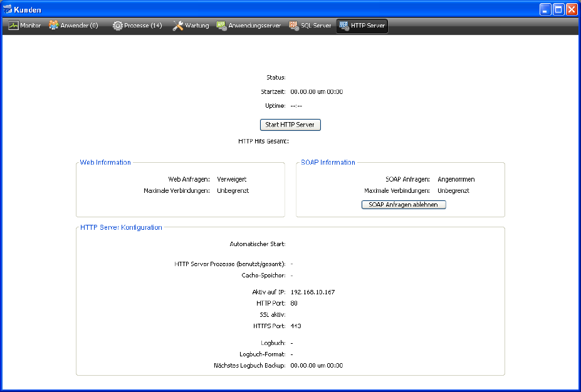Image resolution: width=581 pixels, height=392 pixels.
Task: Click the Anwendungsserver icon
Action: tap(221, 26)
